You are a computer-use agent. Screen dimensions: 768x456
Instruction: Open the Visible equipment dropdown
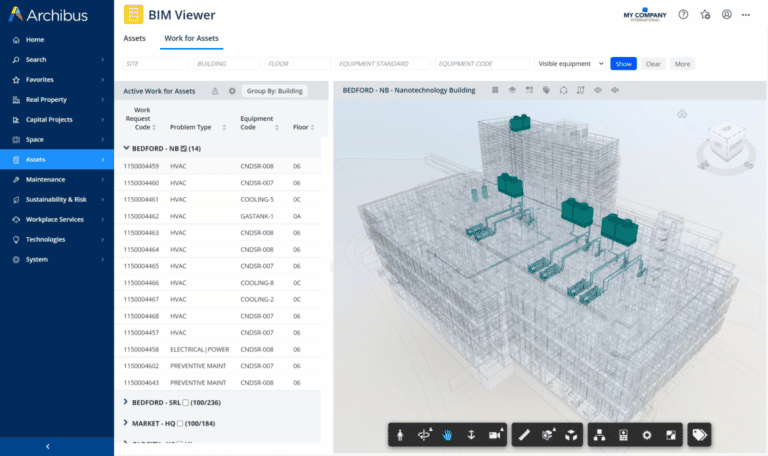570,63
